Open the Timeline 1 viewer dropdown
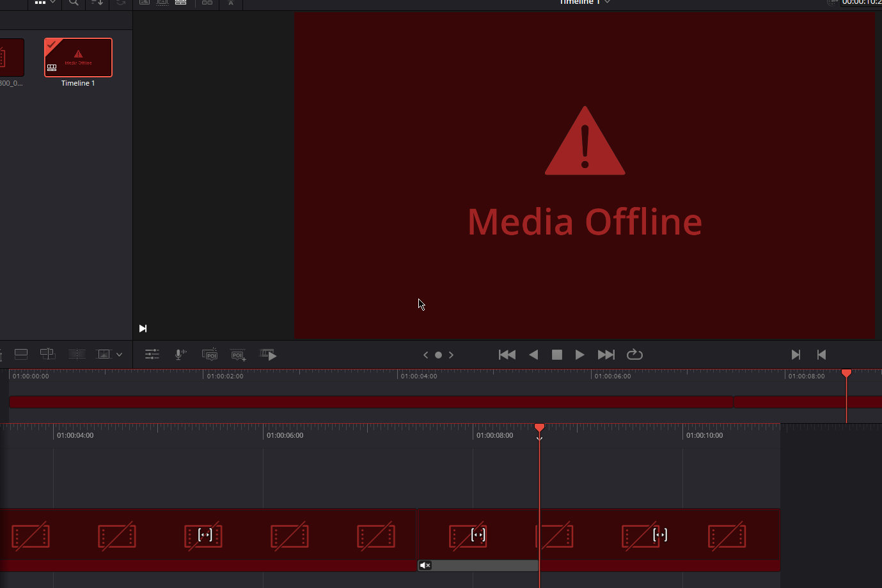882x588 pixels. 607,3
